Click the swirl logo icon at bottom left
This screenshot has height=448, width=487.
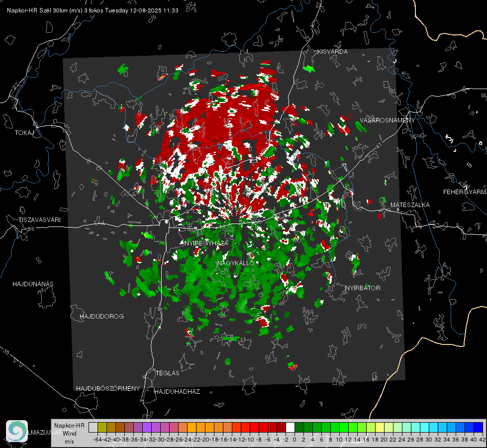(17, 431)
